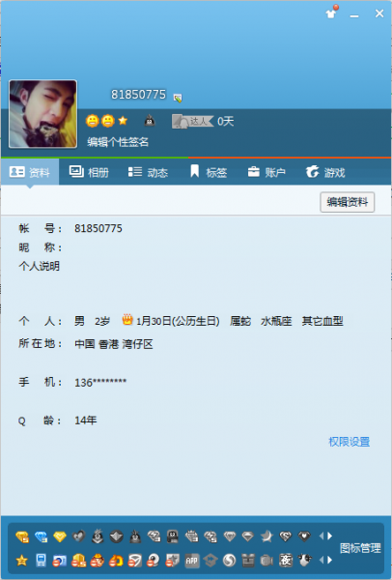
Task: Click the gold star level icon
Action: (123, 121)
